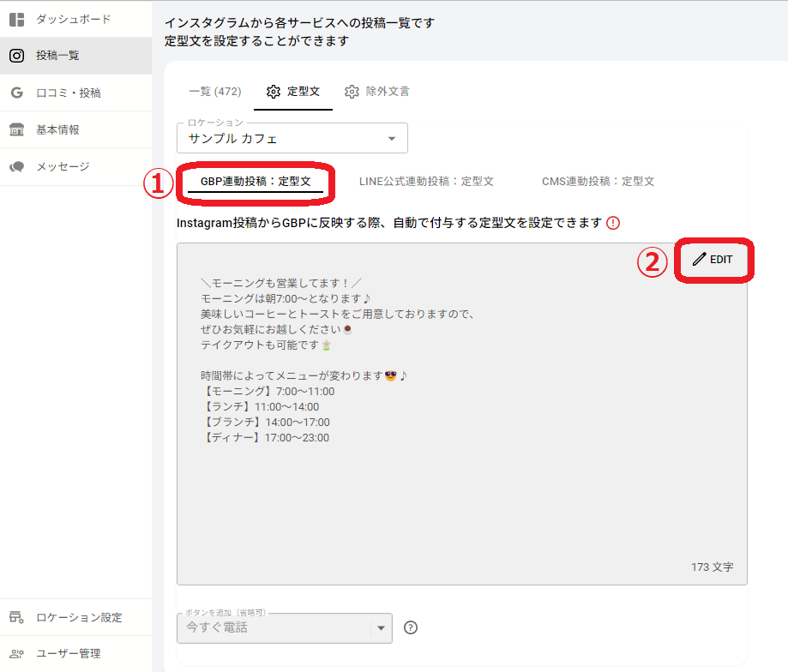Open the ロケーション サンプル カフェ dropdown
788x672 pixels.
coord(292,138)
